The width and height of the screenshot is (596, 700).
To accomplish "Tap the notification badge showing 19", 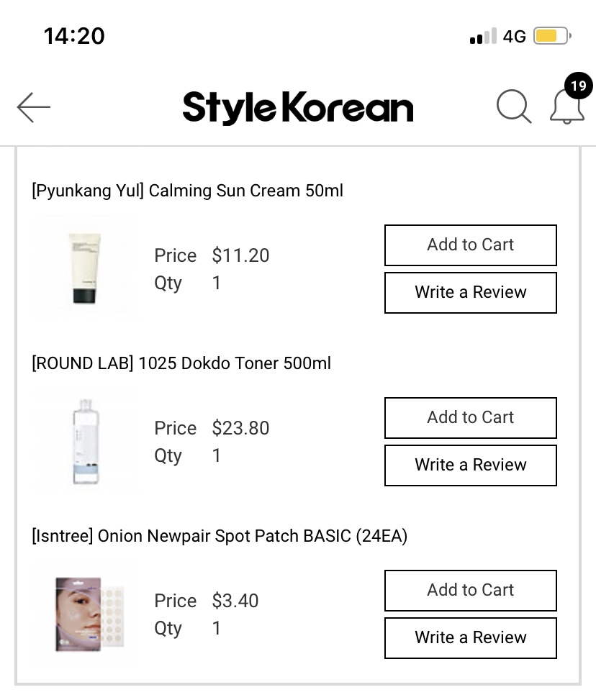I will pos(578,86).
